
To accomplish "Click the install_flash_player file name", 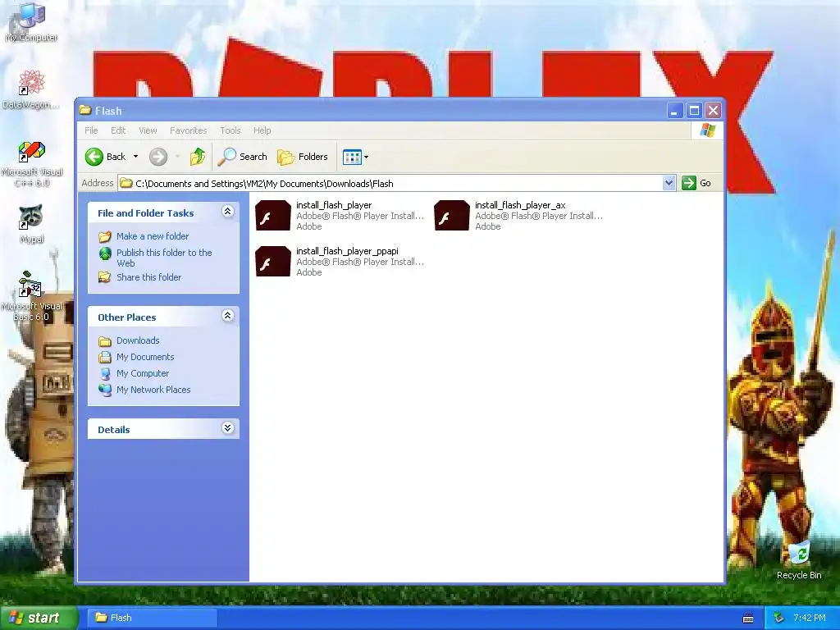I will pyautogui.click(x=334, y=205).
